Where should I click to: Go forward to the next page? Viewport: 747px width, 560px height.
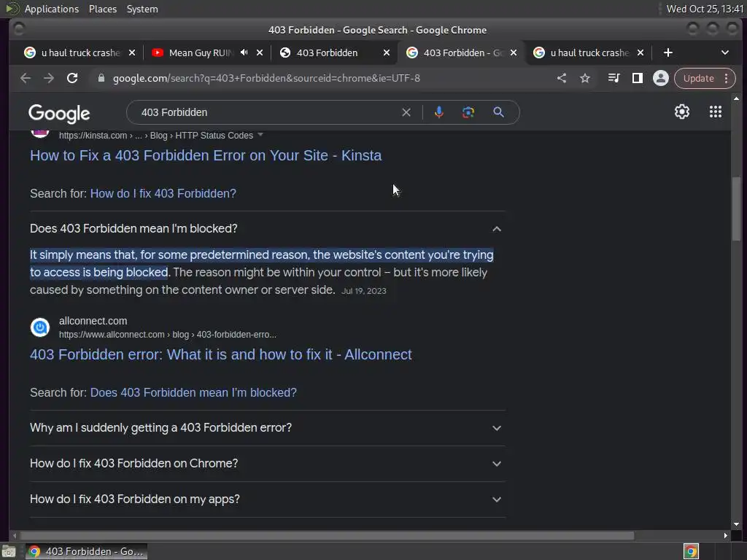[49, 78]
